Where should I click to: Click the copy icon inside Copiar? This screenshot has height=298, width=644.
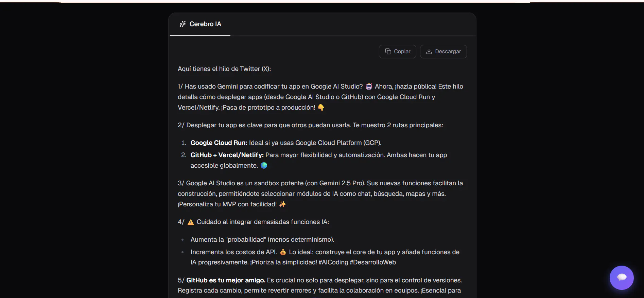388,52
